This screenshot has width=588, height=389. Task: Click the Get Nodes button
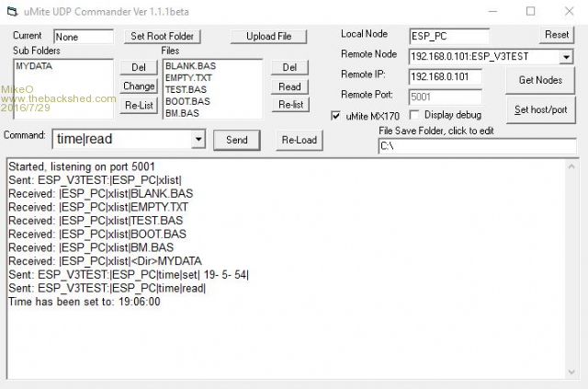540,80
